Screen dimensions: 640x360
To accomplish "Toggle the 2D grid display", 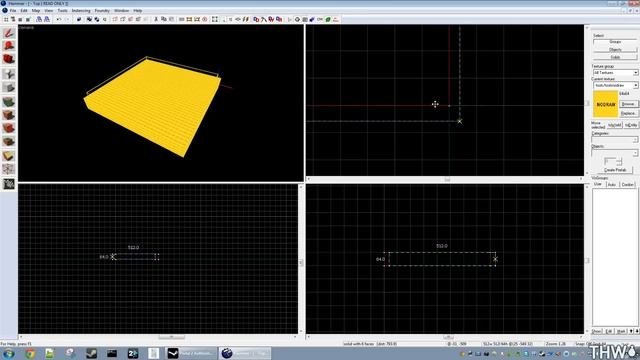I will (x=6, y=19).
